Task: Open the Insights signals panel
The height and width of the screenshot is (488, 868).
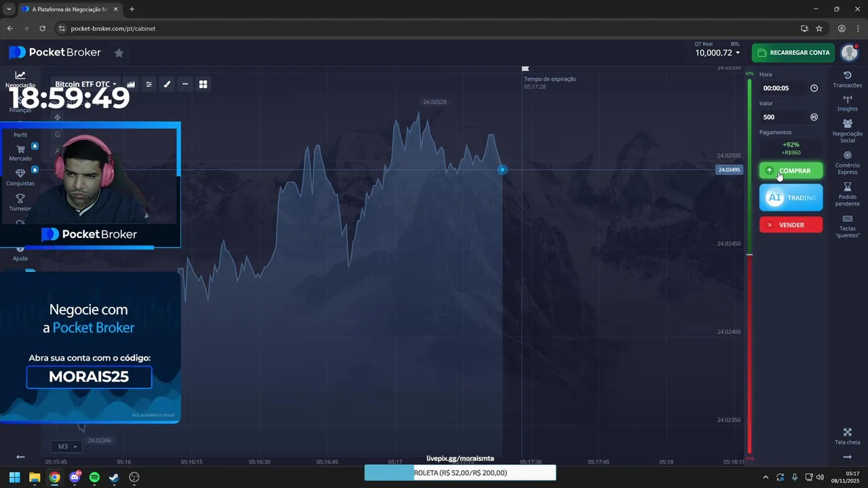Action: point(848,103)
